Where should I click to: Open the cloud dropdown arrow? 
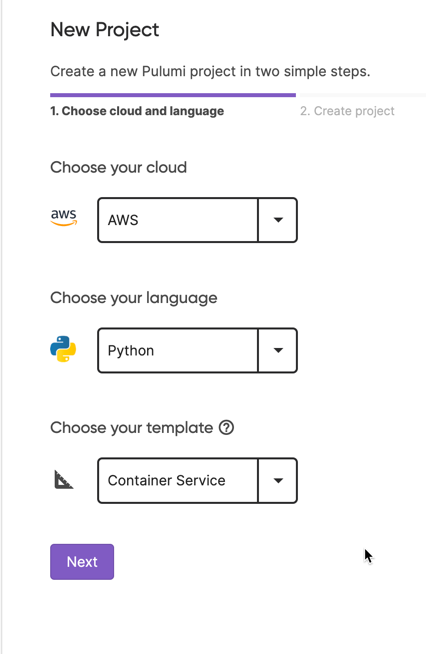point(278,220)
